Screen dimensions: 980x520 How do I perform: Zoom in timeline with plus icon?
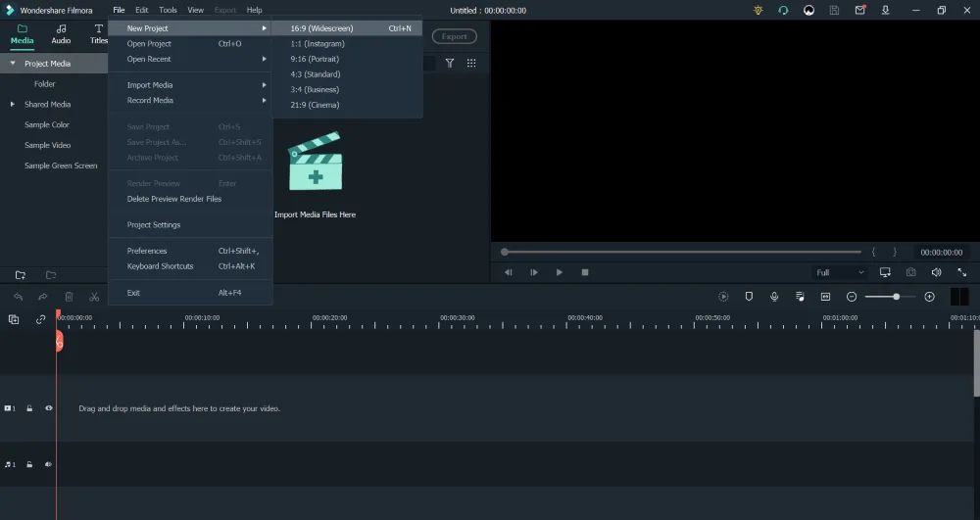929,297
